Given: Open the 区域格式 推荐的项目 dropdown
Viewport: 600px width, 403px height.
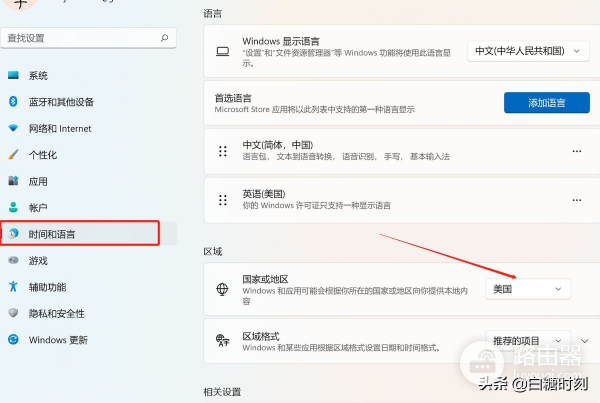Looking at the screenshot, I should pyautogui.click(x=528, y=341).
